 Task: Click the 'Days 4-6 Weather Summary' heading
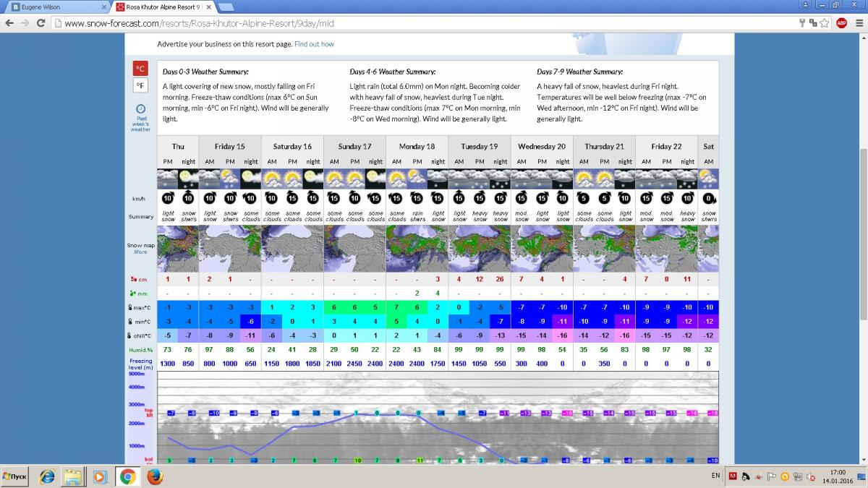(x=393, y=72)
